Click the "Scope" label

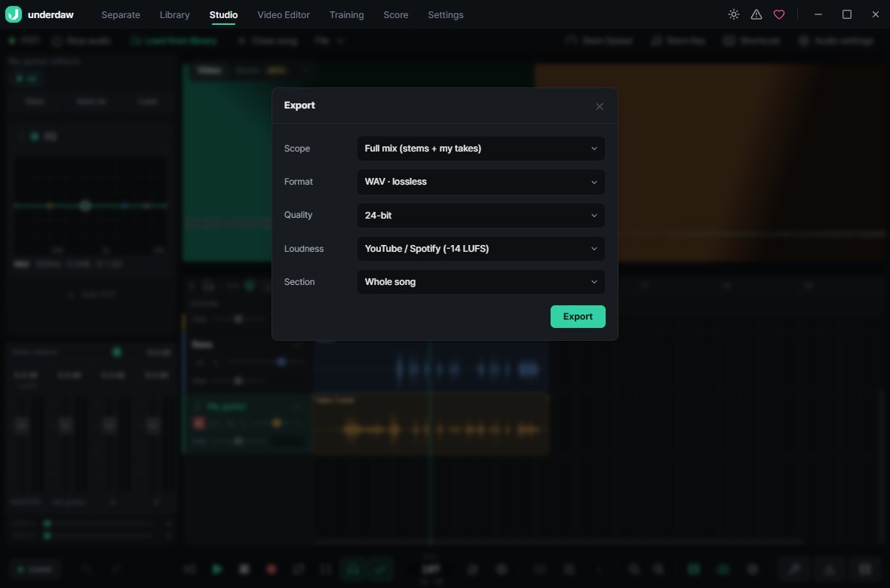coord(297,149)
